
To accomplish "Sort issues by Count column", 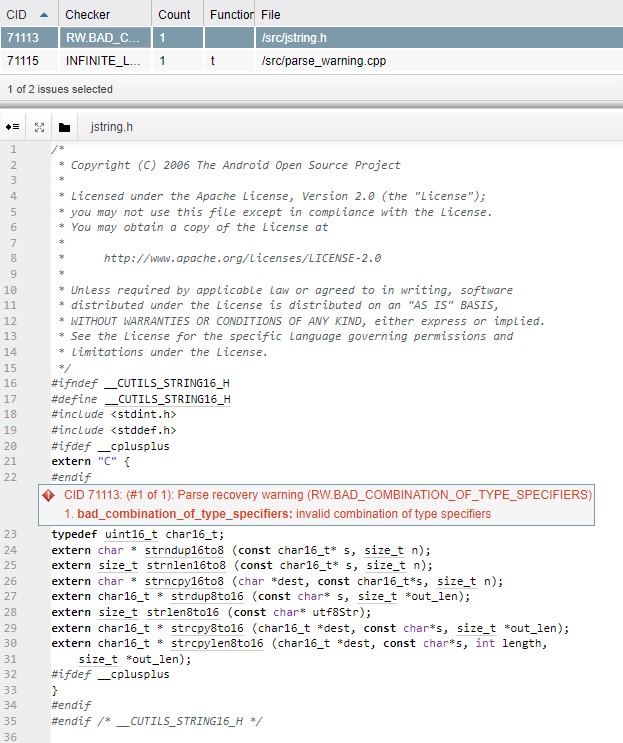I will (x=174, y=15).
